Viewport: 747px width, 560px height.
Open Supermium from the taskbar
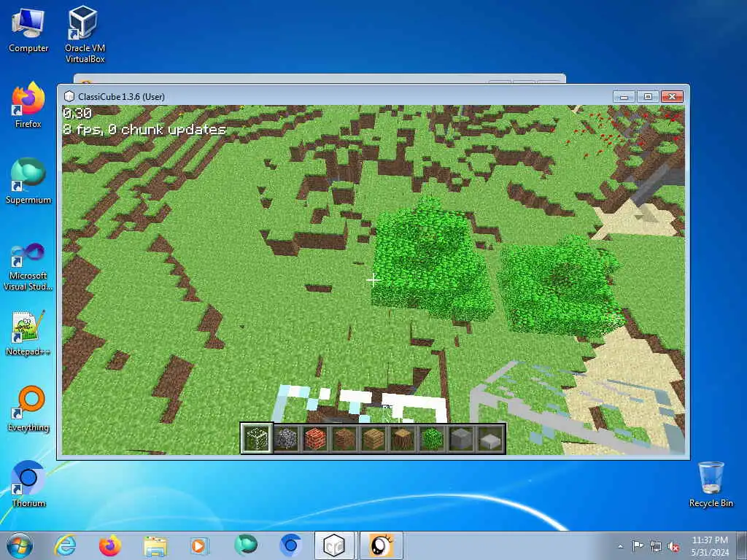[245, 545]
